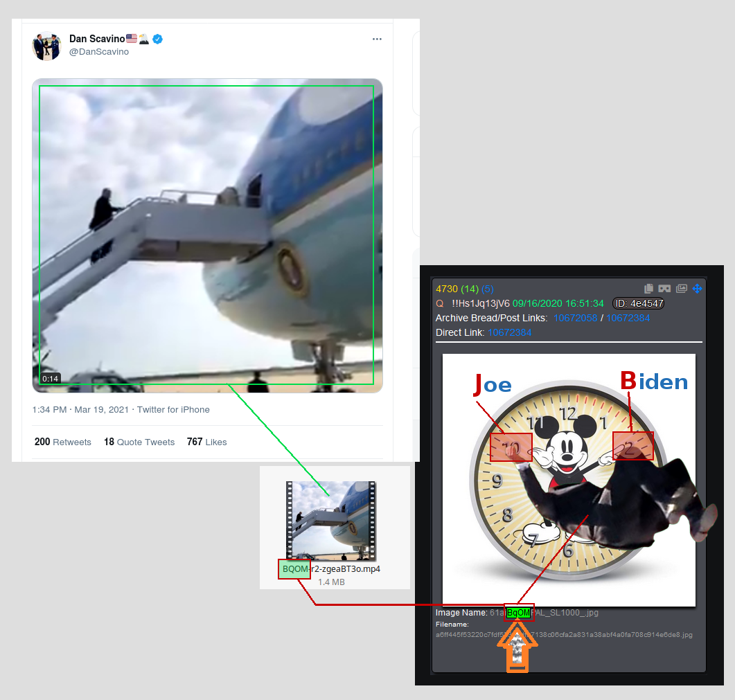Open the BQOM-r2-zgeaBT3o.mp4 file thumbnail
Viewport: 735px width, 700px height.
point(331,521)
